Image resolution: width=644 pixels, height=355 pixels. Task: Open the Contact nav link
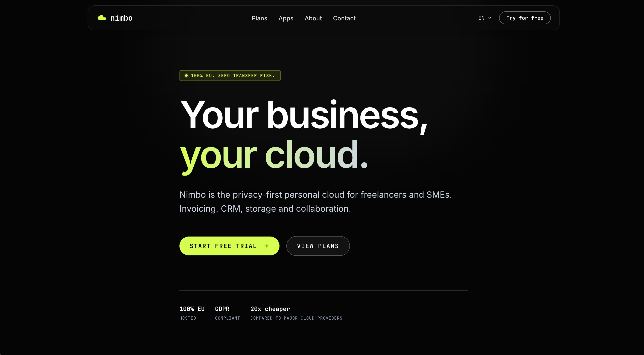coord(344,18)
